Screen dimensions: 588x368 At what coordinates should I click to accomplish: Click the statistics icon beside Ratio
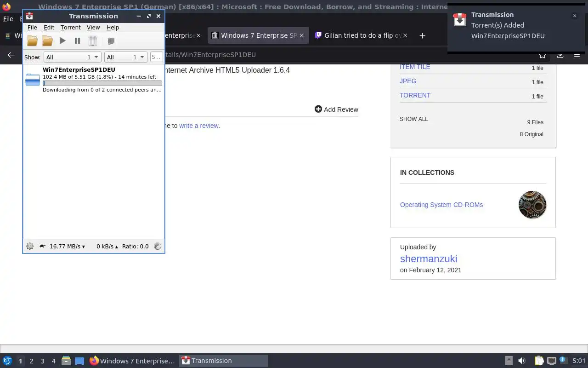(158, 246)
